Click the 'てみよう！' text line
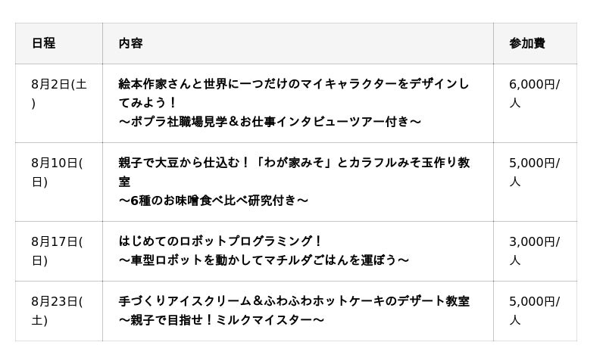 [x=148, y=102]
